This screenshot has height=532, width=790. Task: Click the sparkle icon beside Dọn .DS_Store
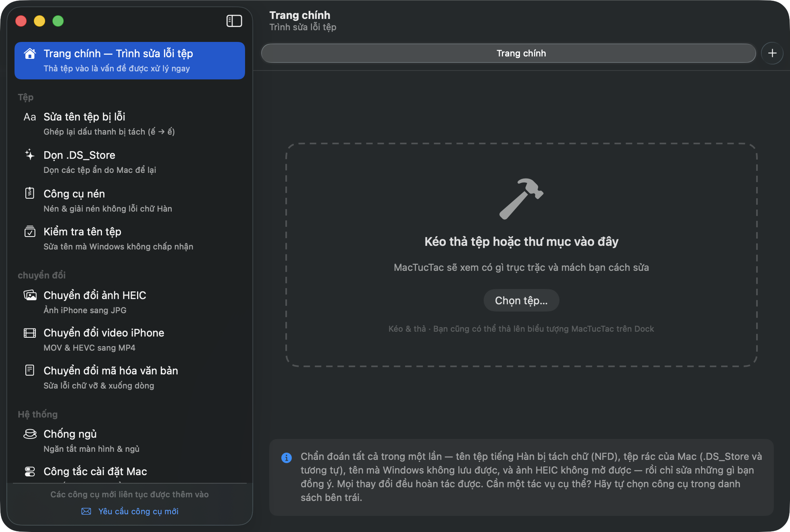[x=30, y=155]
